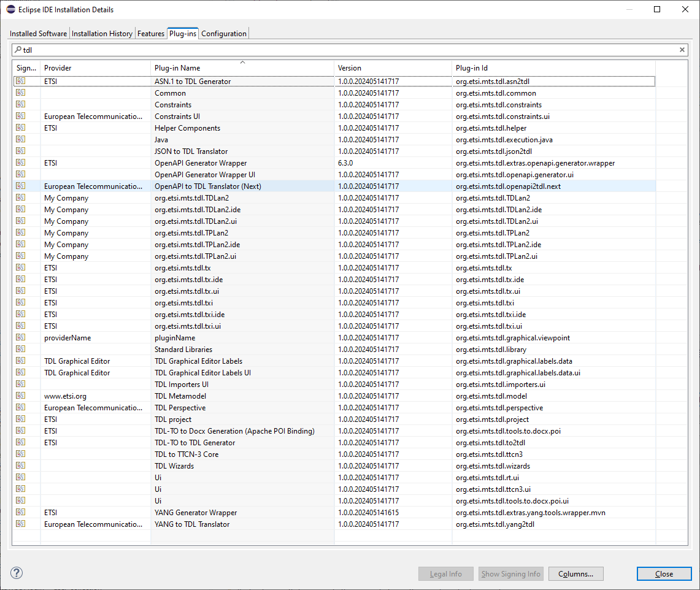Click the Legal Info button
Screen dimensions: 700x590
coord(445,574)
